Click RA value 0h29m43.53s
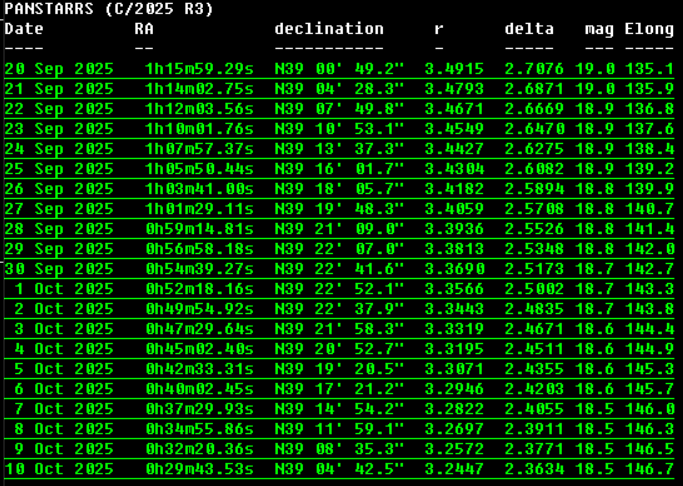This screenshot has width=683, height=486. click(199, 469)
